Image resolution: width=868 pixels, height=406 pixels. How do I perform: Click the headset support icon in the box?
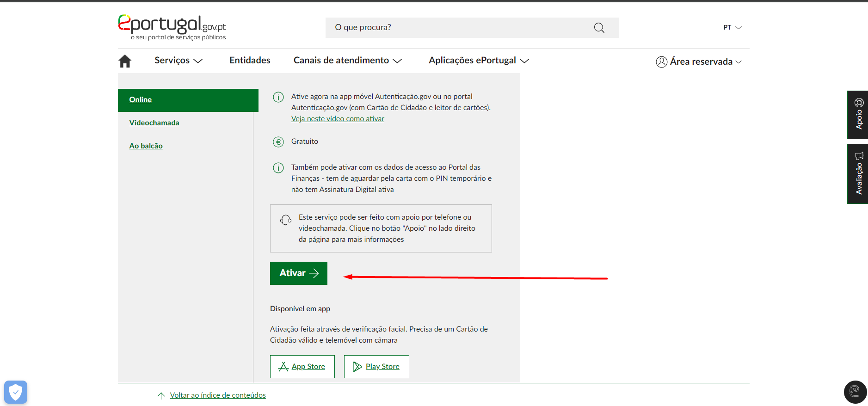[x=286, y=220]
